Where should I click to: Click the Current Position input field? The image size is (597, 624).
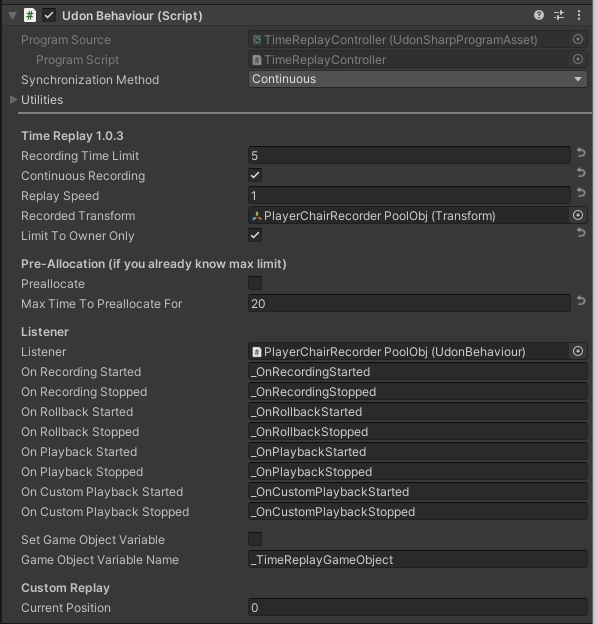pos(418,608)
